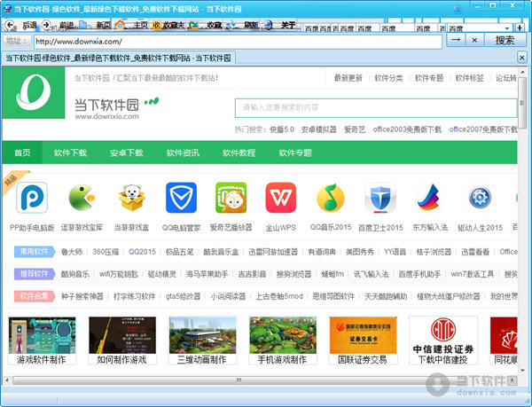This screenshot has height=407, width=532.
Task: Click the horizontal scrollbar thumb
Action: coord(239,380)
